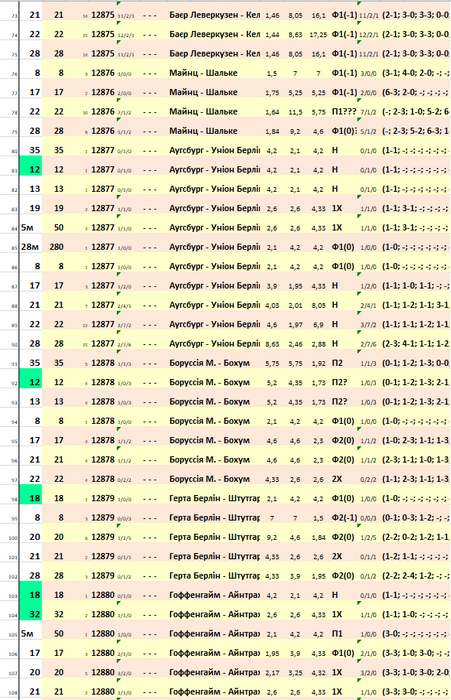
Task: Select the П1??? prediction cell
Action: point(344,112)
